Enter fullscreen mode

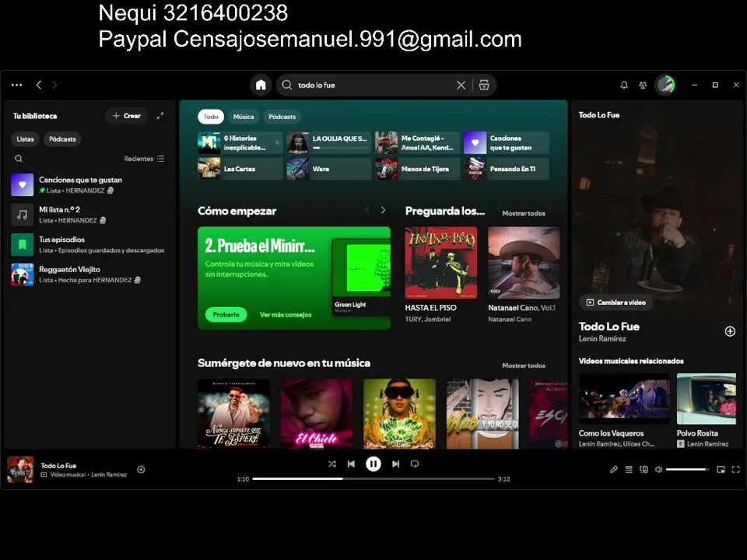tap(735, 470)
